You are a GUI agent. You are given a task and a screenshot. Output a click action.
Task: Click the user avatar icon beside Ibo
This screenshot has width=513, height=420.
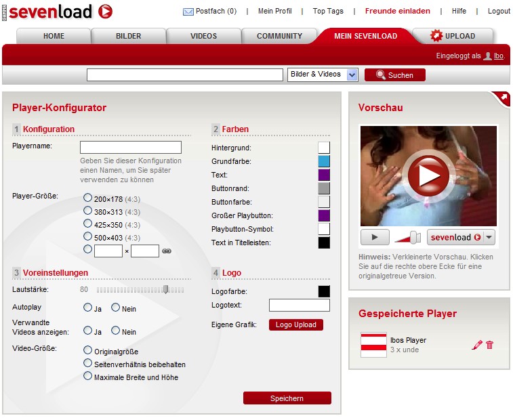[487, 56]
